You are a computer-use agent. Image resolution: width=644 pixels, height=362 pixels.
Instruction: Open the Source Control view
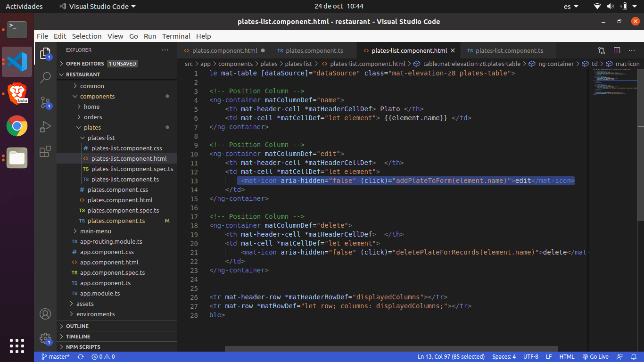45,102
